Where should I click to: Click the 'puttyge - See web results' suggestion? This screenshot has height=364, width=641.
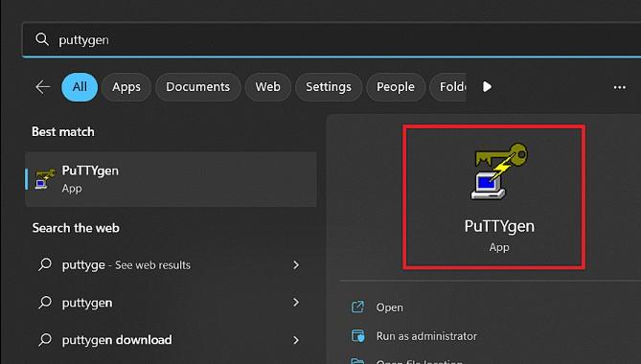[x=171, y=264]
